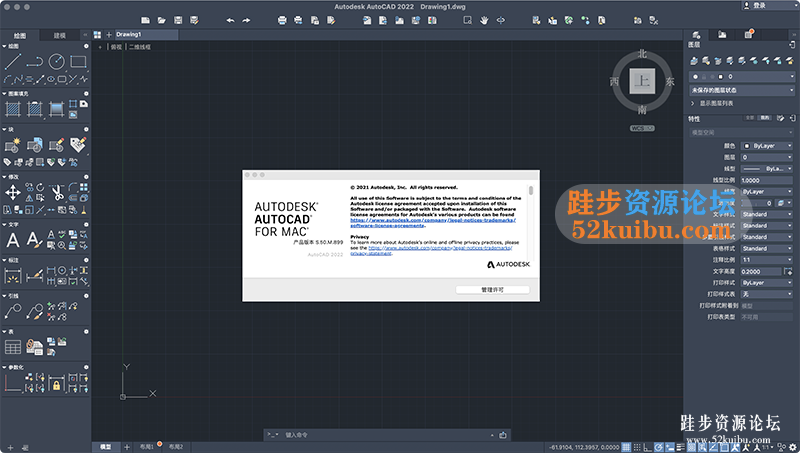This screenshot has width=800, height=453.
Task: Select the Line drawing tool
Action: click(13, 62)
